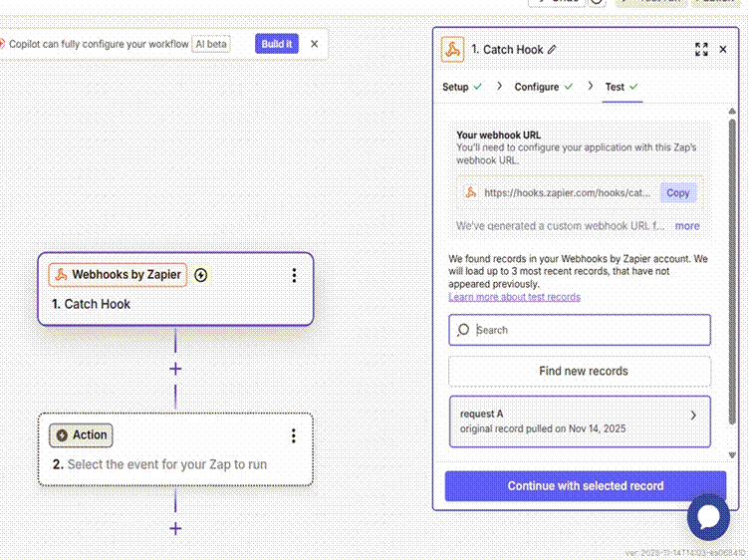Image resolution: width=748 pixels, height=560 pixels.
Task: Expand the custom webhook URL description with more
Action: 687,226
